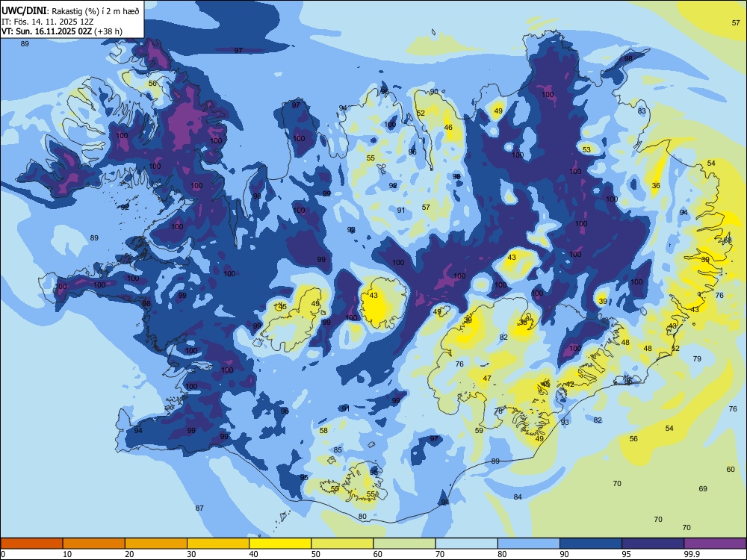Viewport: 747px width, 560px height.
Task: Click the humidity value '85' in the south
Action: (x=338, y=449)
